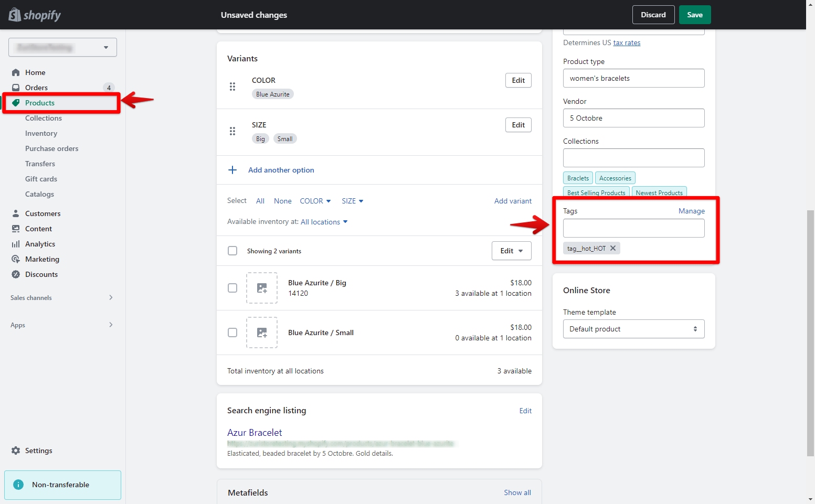Open the tax rates link
815x504 pixels.
pos(627,42)
